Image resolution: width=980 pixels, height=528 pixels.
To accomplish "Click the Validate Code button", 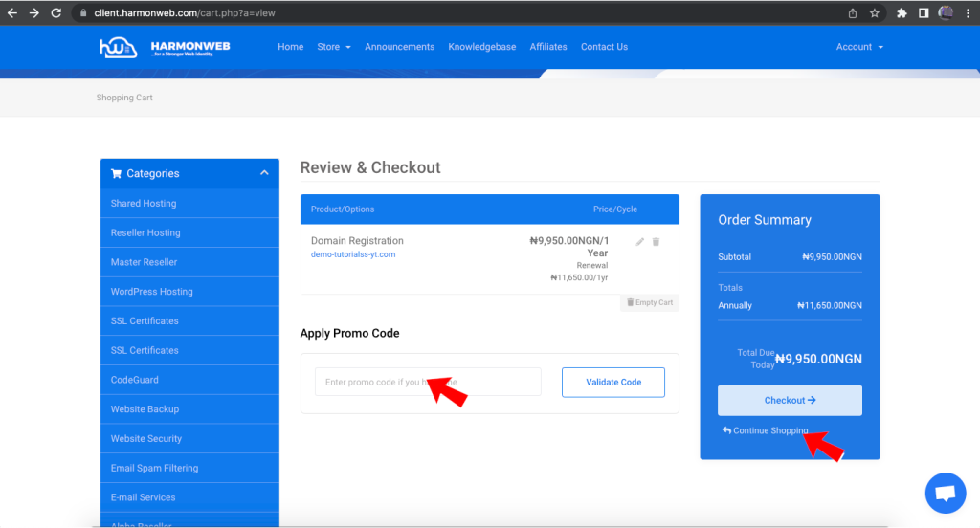I will [x=612, y=382].
